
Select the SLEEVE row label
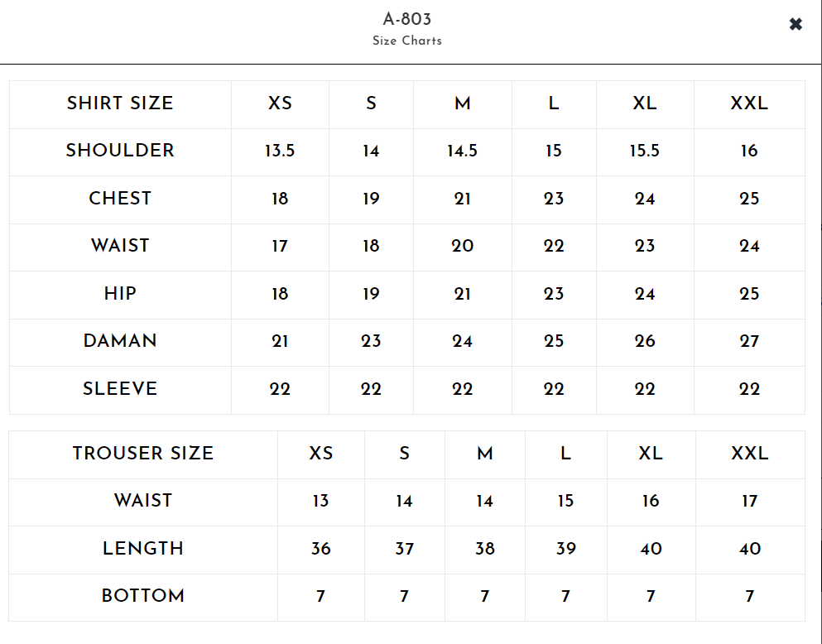coord(120,389)
